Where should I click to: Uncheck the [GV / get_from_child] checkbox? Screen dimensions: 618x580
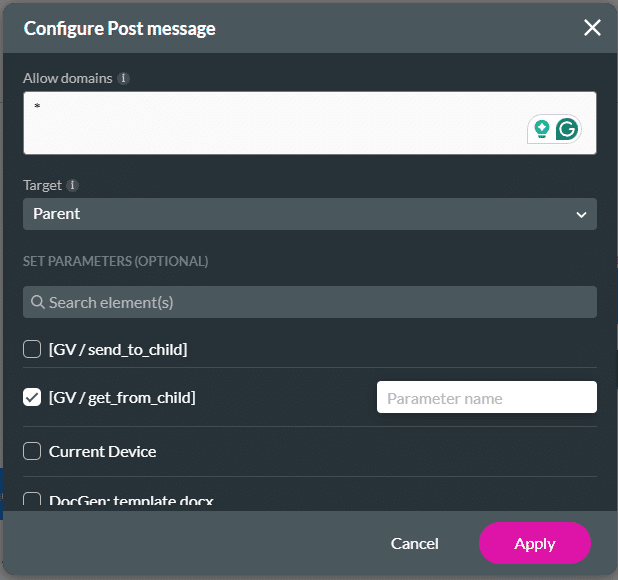click(x=32, y=397)
